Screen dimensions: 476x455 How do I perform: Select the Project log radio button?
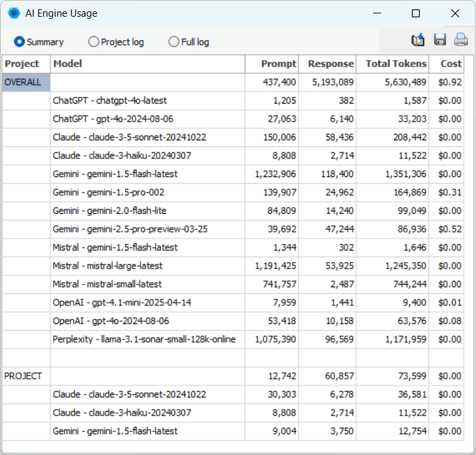tap(116, 42)
